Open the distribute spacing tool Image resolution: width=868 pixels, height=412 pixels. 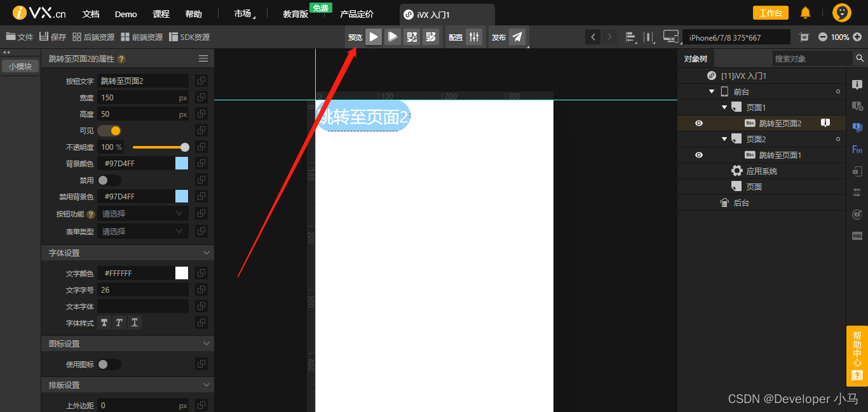click(649, 37)
